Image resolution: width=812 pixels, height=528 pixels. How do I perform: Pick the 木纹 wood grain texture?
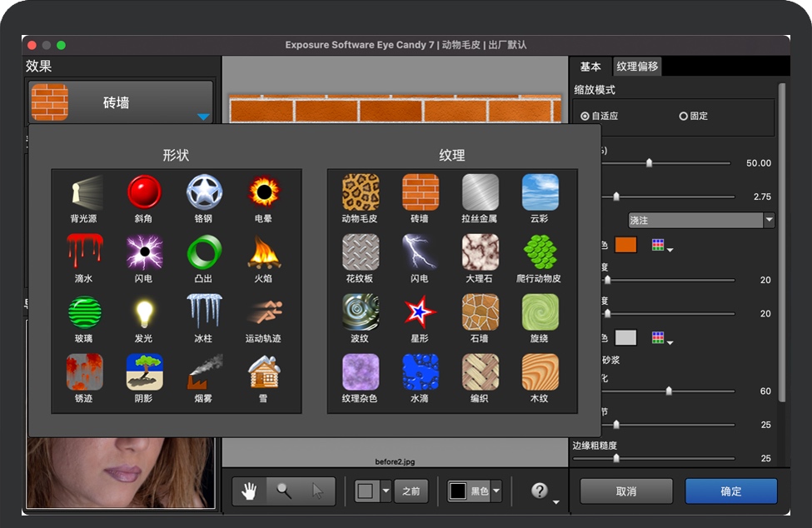pyautogui.click(x=540, y=372)
